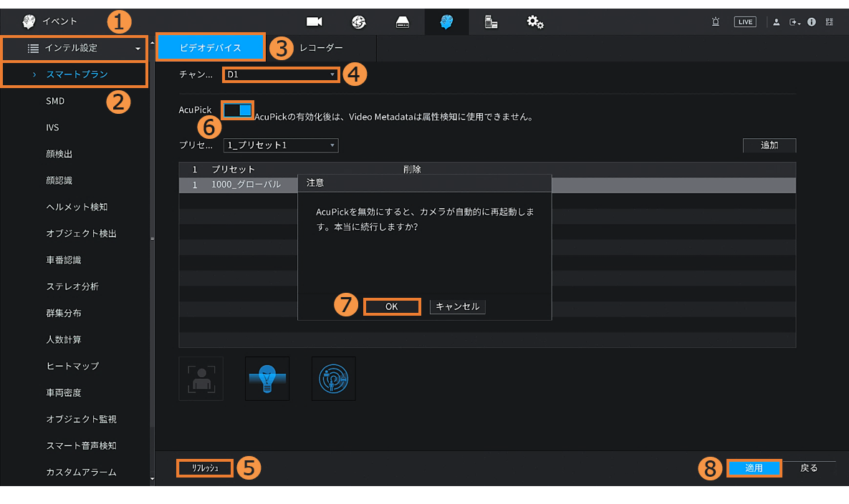Screen dimensions: 849x504
Task: Switch to the レコーダー tab
Action: 321,48
